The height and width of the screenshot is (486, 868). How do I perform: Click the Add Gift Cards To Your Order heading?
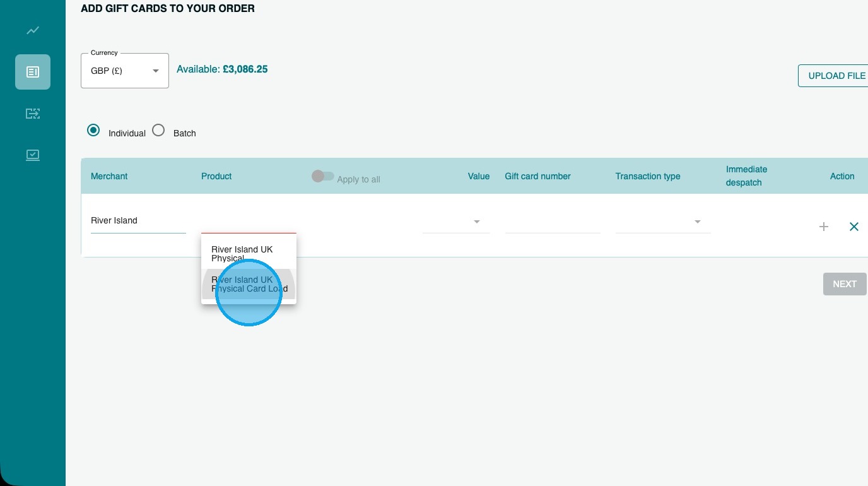[168, 9]
